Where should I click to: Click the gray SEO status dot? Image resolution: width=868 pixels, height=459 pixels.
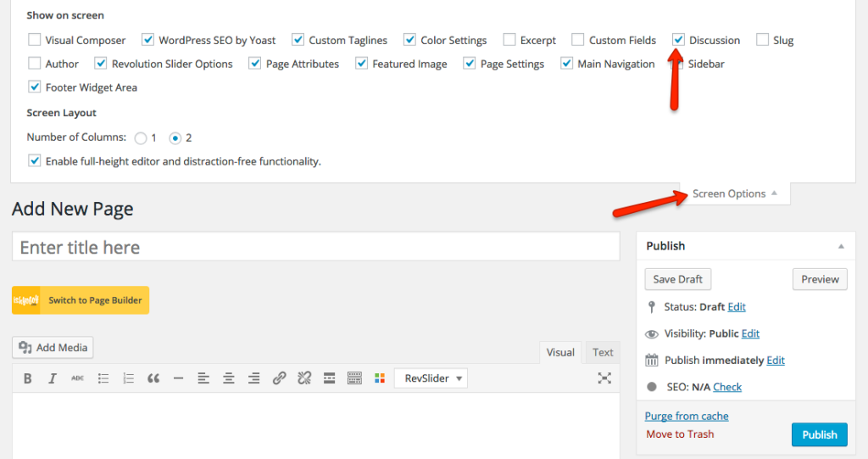652,387
